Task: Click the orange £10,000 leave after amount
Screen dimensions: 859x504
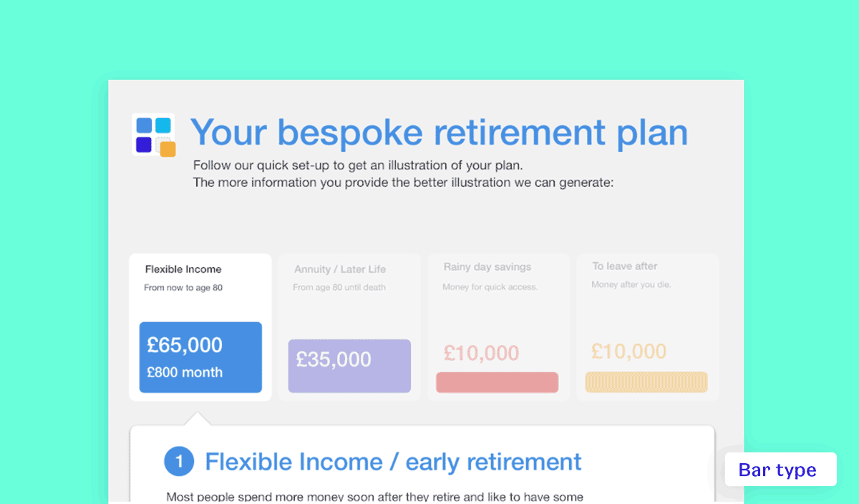Action: tap(629, 352)
